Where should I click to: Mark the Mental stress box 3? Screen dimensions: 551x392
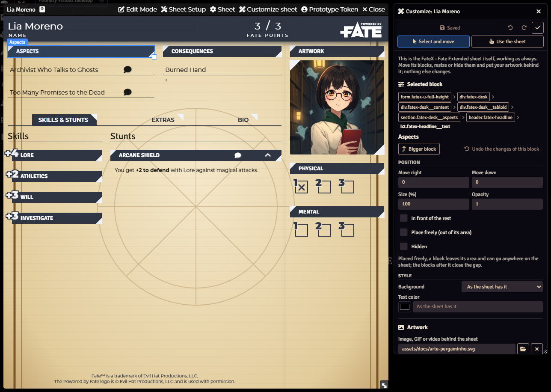click(348, 230)
